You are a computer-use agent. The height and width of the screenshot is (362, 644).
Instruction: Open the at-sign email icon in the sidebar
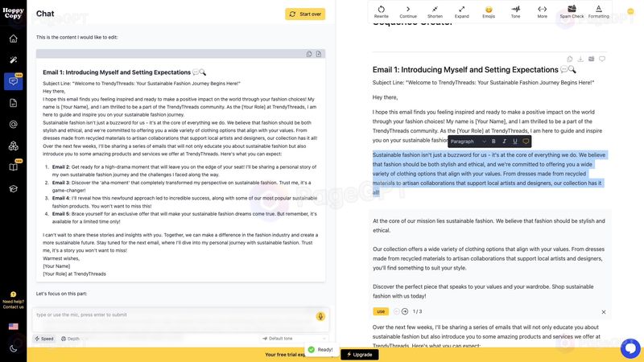pos(13,125)
